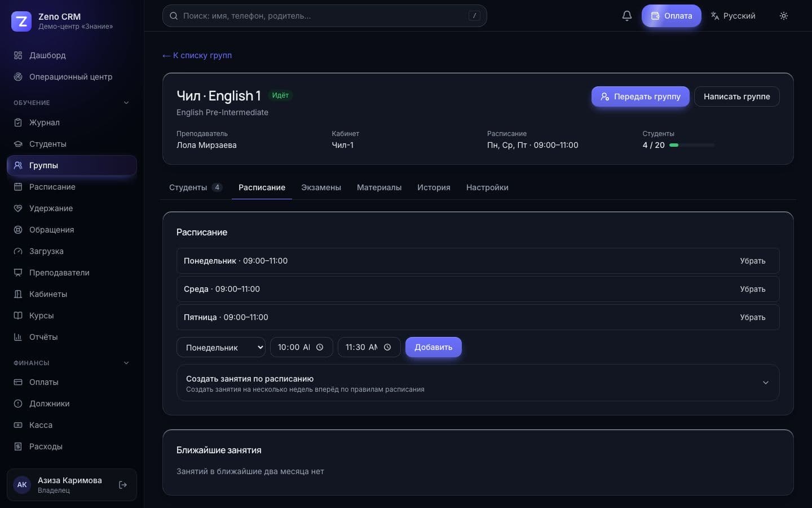This screenshot has width=812, height=508.
Task: Switch to the Настройки tab
Action: point(487,187)
